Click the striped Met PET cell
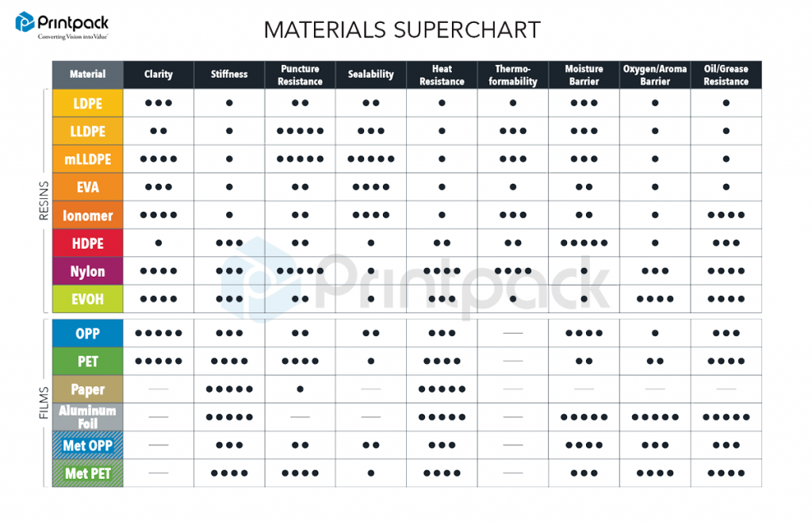This screenshot has width=812, height=525. click(x=87, y=473)
